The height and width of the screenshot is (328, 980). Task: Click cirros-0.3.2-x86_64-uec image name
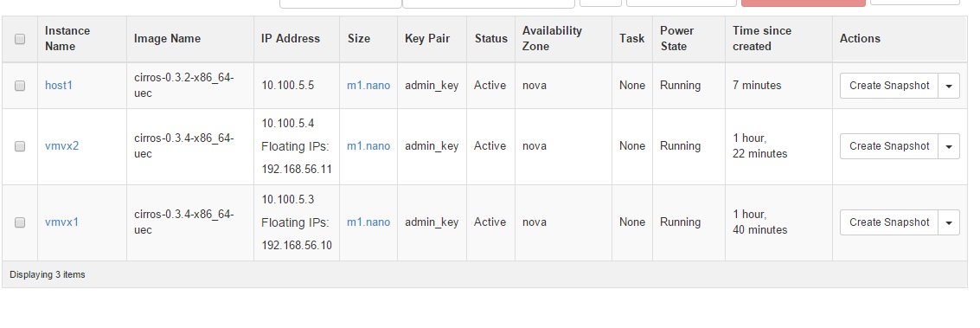183,86
